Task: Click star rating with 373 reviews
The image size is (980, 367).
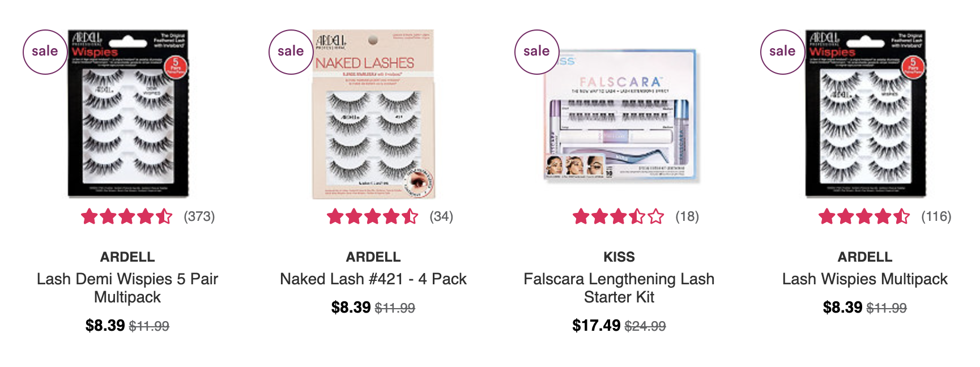Action: coord(127,216)
